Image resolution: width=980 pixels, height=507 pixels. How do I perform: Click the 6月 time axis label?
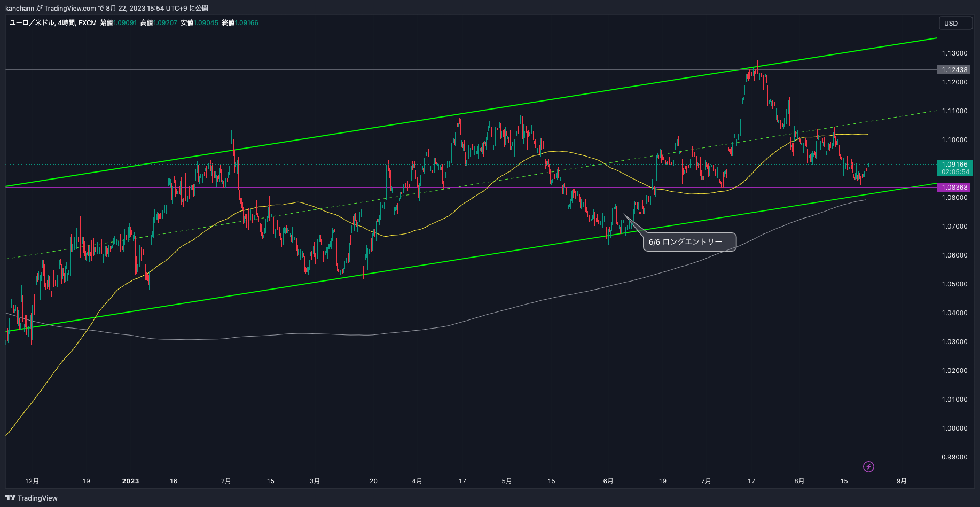click(x=608, y=481)
